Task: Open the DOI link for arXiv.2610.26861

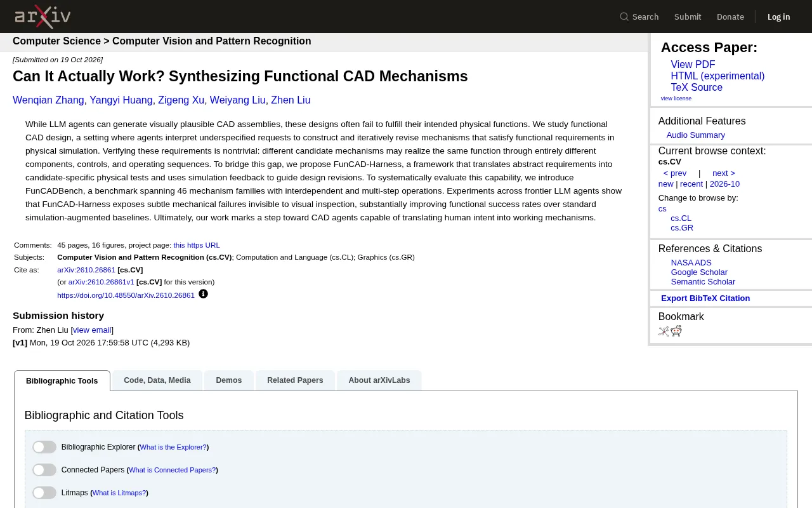Action: coord(126,295)
